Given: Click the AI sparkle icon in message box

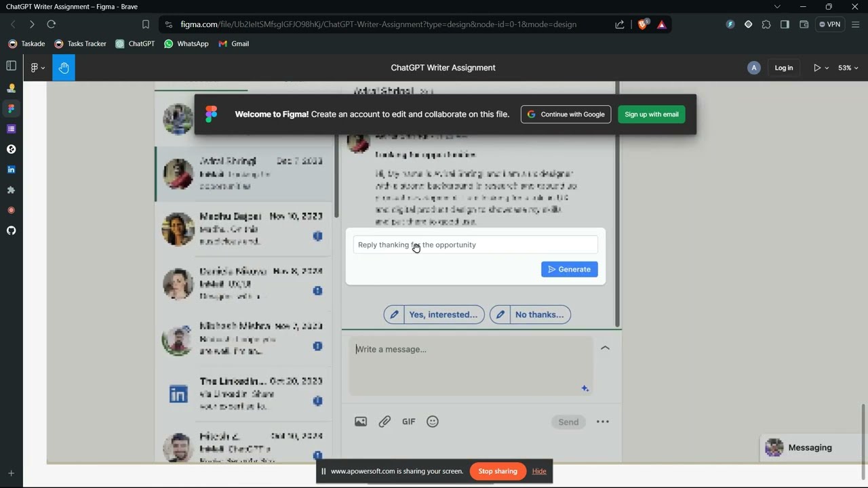Looking at the screenshot, I should coord(585,388).
